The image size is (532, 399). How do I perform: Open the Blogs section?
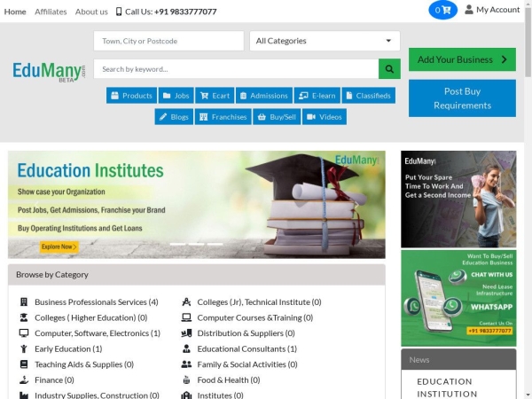click(x=174, y=117)
